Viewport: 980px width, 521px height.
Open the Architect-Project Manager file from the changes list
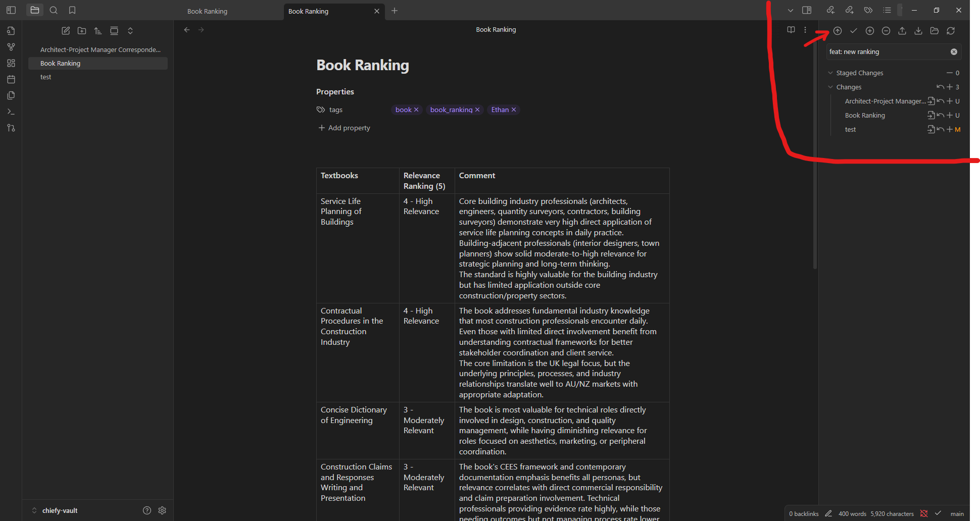pyautogui.click(x=931, y=101)
